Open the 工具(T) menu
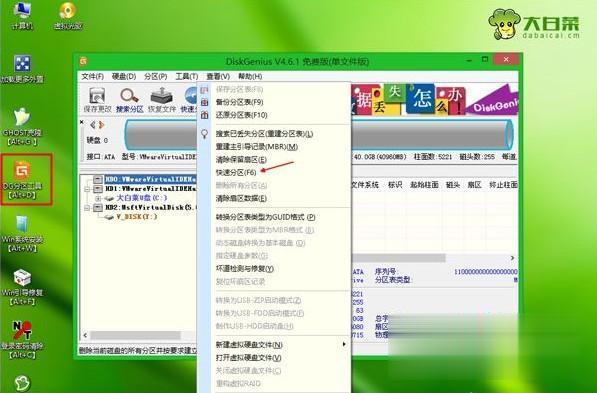The width and height of the screenshot is (597, 393). coord(187,77)
